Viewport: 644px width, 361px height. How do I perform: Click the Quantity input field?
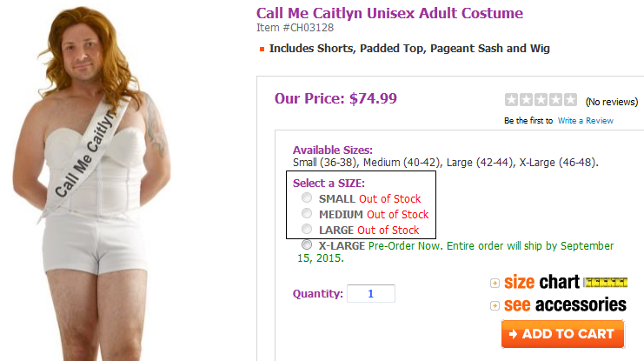click(370, 294)
